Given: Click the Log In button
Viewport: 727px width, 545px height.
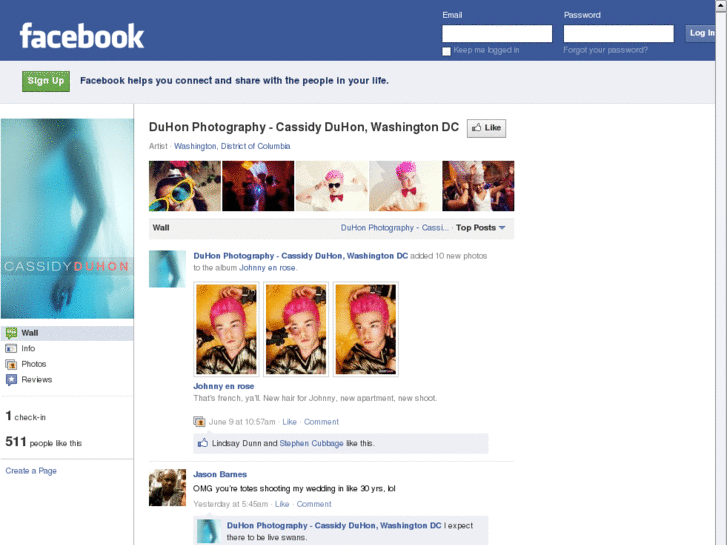Looking at the screenshot, I should click(x=701, y=33).
